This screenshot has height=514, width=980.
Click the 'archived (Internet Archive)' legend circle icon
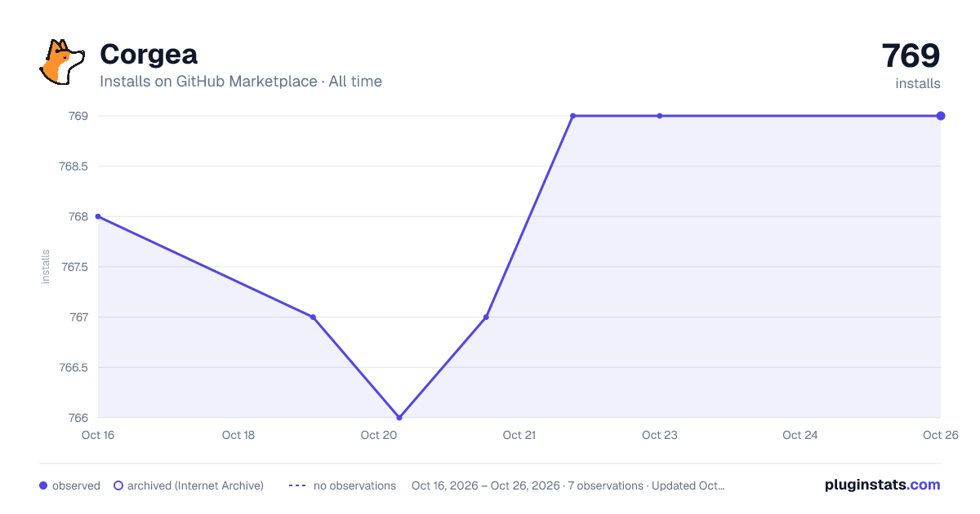(118, 485)
